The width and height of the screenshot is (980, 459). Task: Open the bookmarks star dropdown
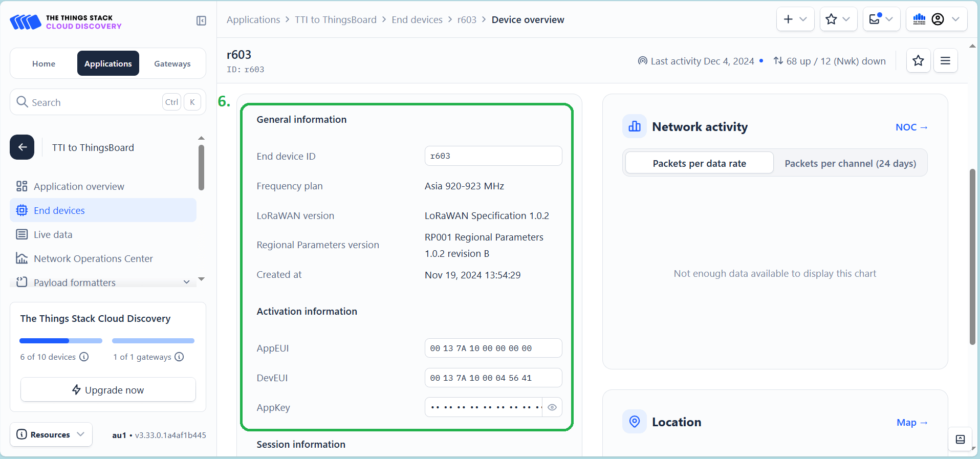click(838, 19)
